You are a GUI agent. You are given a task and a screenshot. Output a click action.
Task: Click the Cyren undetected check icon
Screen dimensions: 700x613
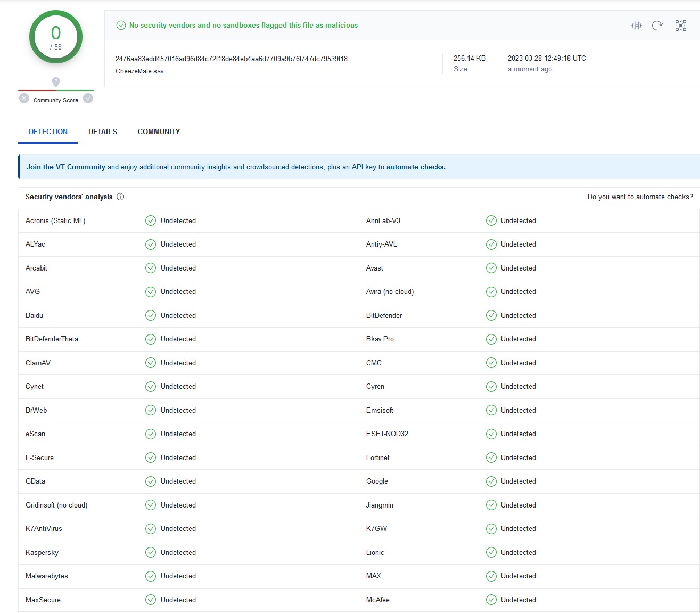pyautogui.click(x=491, y=387)
